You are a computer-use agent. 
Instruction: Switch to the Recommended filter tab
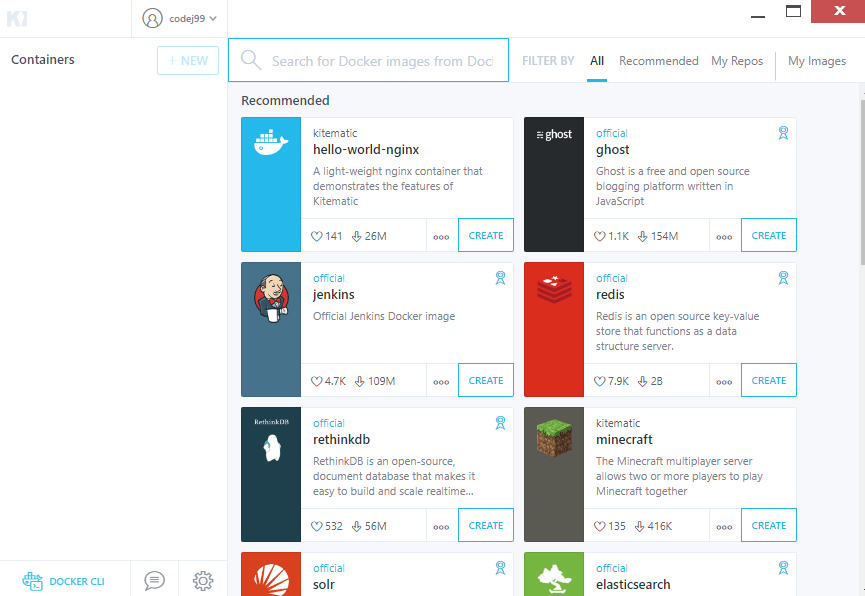click(x=659, y=61)
